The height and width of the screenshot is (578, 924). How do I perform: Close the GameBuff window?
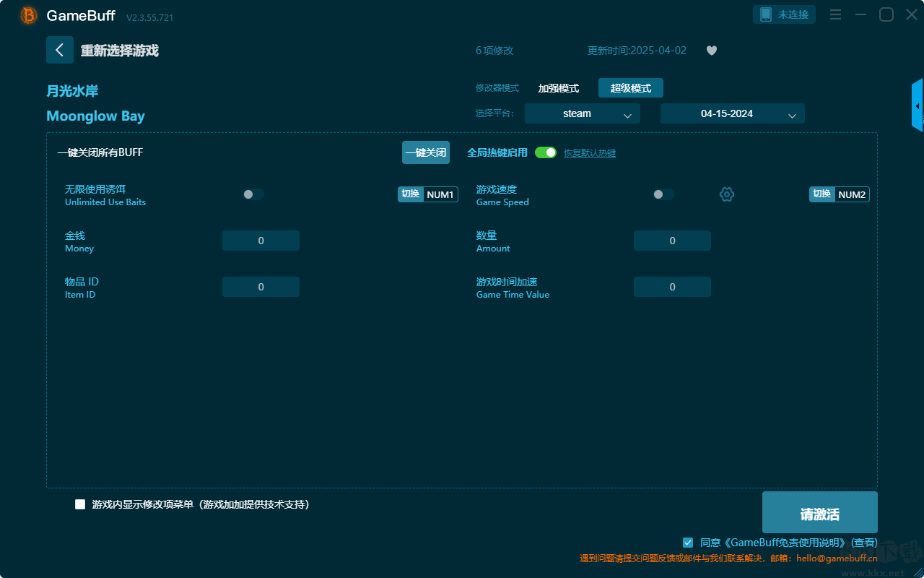coord(912,14)
